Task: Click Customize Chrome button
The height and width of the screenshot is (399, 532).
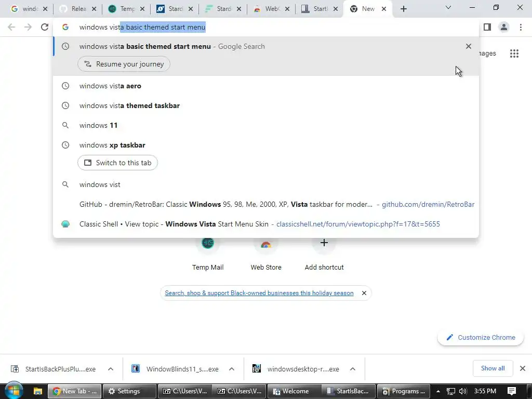Action: [481, 337]
